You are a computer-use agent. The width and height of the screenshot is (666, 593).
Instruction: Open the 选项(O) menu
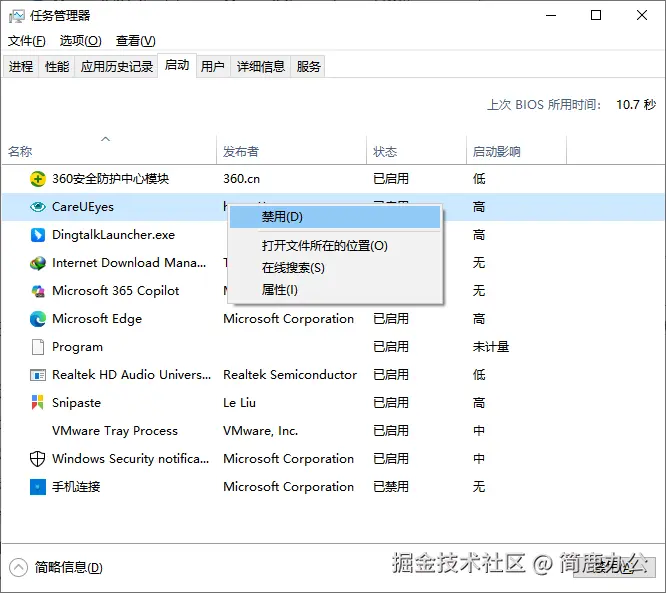[x=81, y=41]
